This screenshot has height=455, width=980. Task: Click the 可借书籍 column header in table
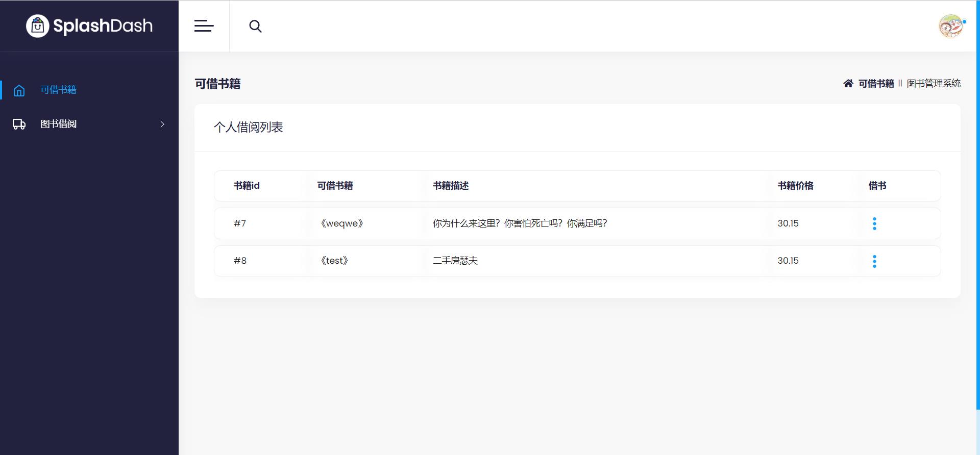tap(335, 186)
